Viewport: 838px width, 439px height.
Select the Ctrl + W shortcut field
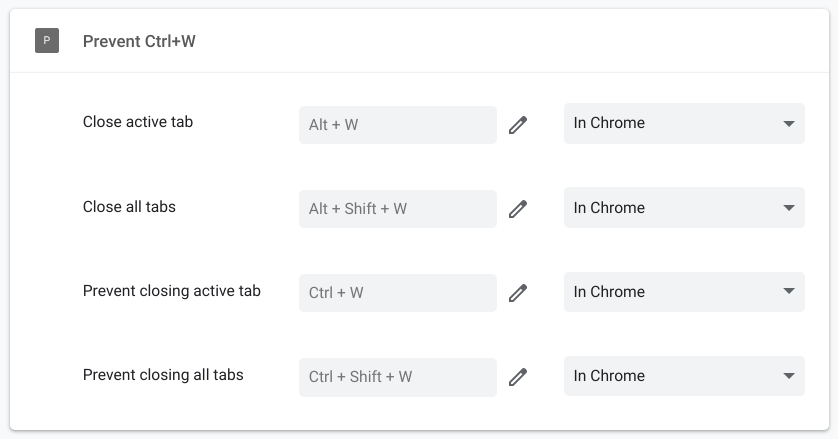click(397, 293)
